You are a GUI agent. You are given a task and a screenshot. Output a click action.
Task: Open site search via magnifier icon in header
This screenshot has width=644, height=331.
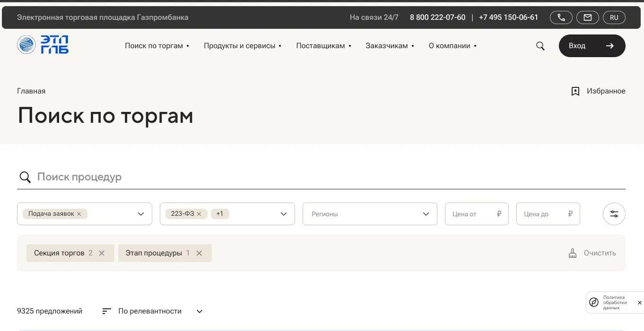(540, 46)
